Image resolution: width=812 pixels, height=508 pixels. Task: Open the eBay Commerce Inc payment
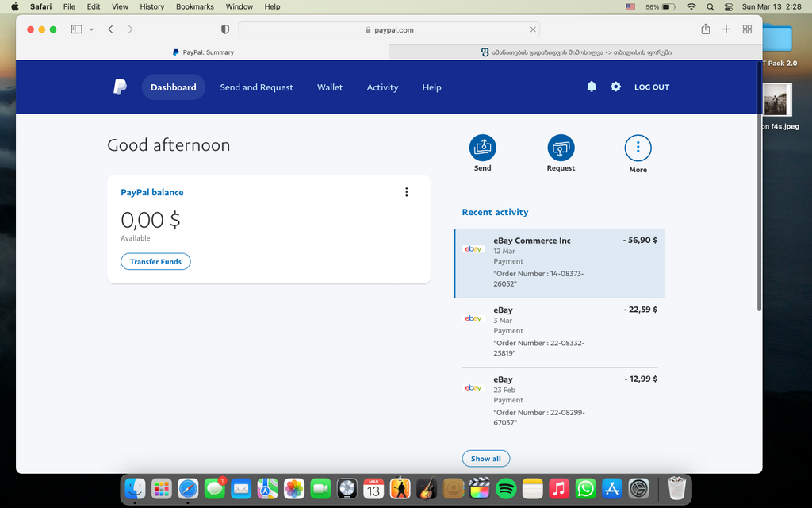pyautogui.click(x=559, y=263)
